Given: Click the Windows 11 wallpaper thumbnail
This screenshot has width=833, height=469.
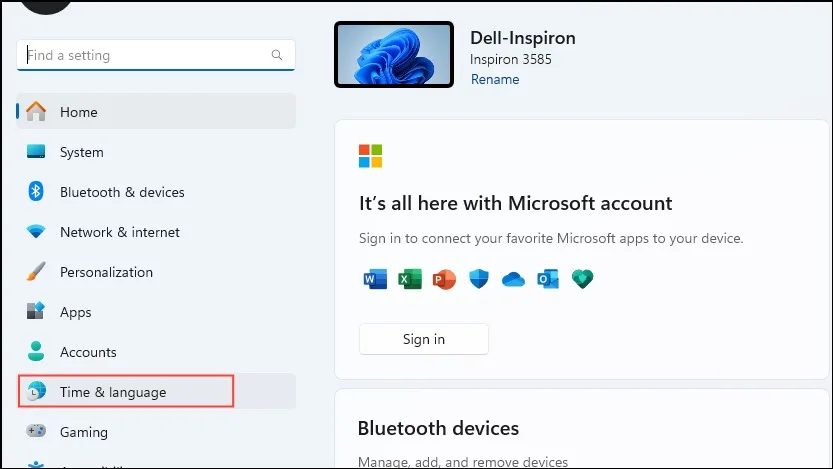Looking at the screenshot, I should pos(394,55).
